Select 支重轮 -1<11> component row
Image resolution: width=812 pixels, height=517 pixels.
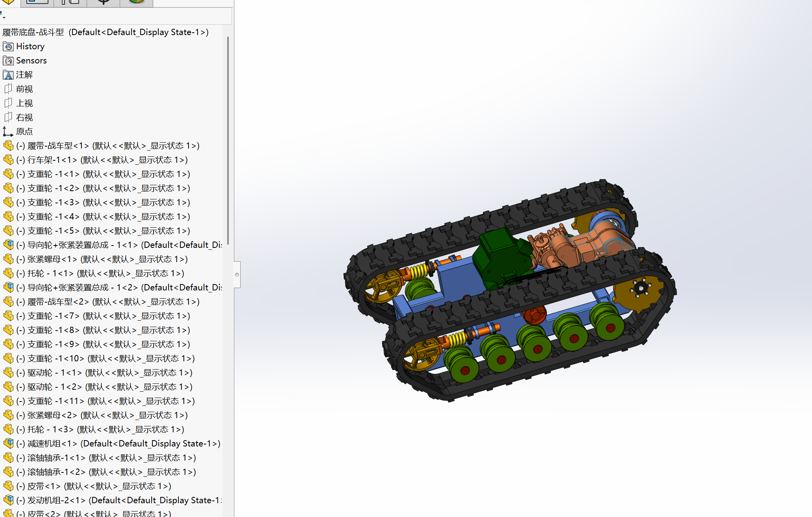(x=106, y=401)
